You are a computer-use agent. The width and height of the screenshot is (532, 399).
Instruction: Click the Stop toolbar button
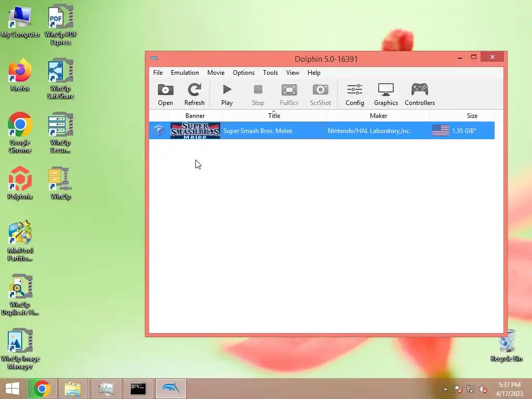[258, 95]
